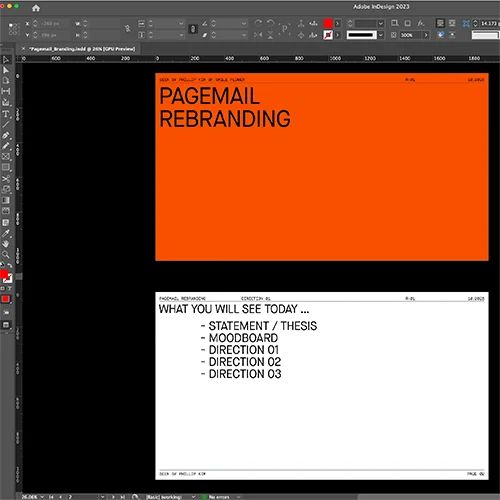Screen dimensions: 500x500
Task: Go to first page button
Action: point(51,497)
